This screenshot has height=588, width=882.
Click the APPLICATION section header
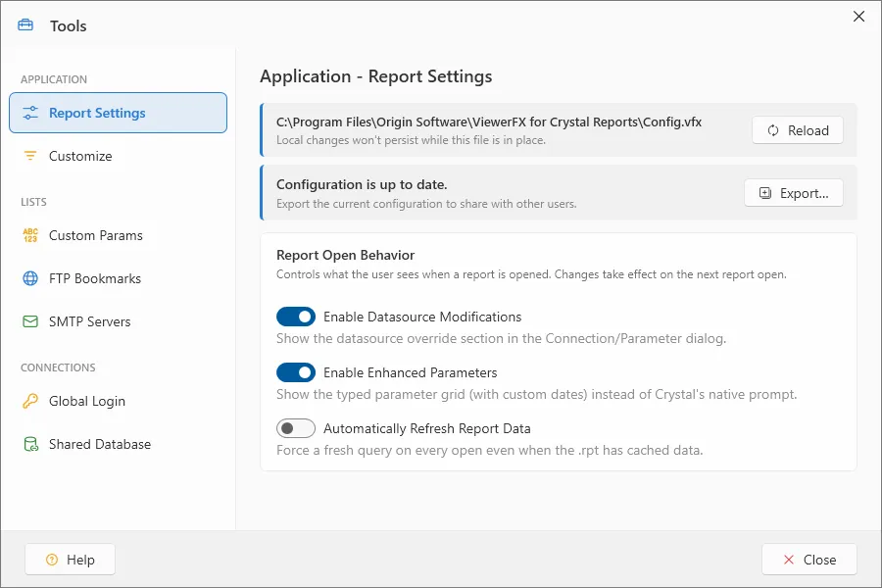54,79
